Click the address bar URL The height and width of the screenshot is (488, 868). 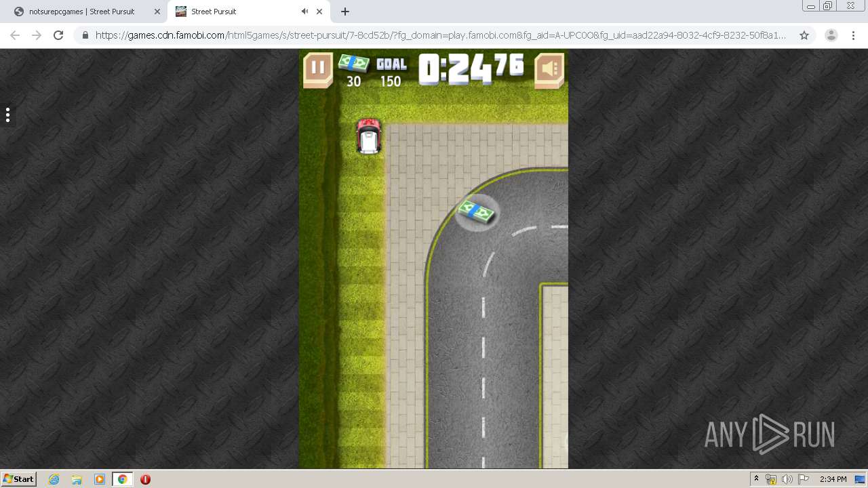click(x=441, y=35)
